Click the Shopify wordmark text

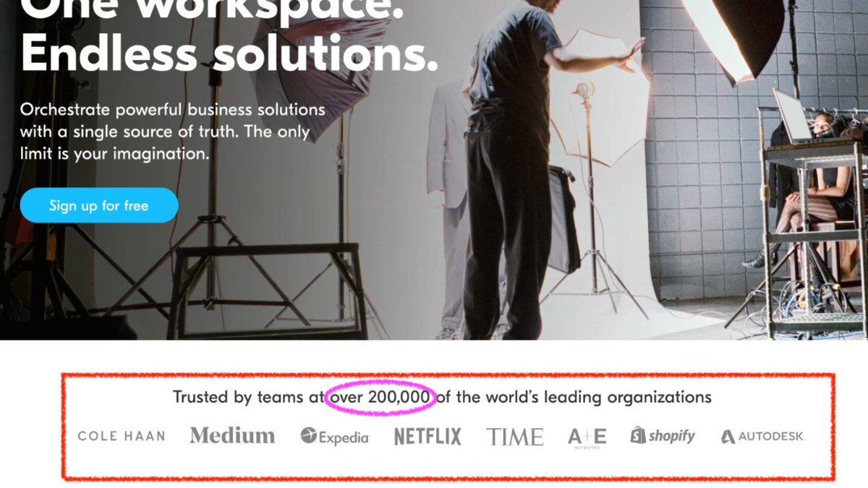tap(671, 436)
